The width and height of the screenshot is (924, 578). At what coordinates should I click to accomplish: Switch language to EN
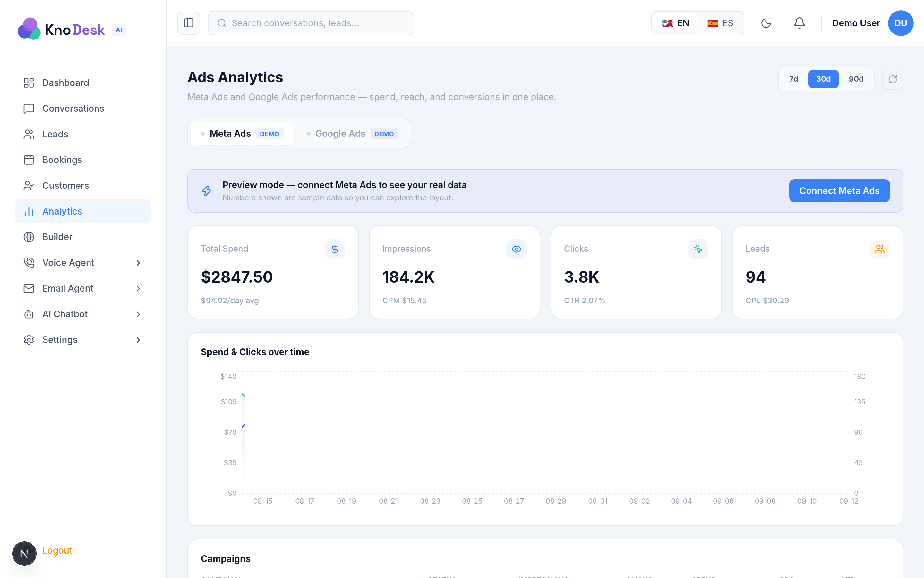[675, 23]
